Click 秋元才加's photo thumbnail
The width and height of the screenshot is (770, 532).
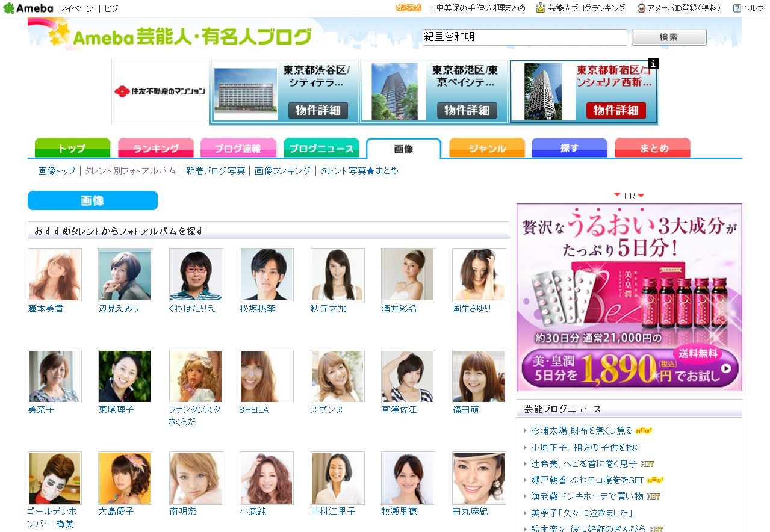click(x=338, y=275)
